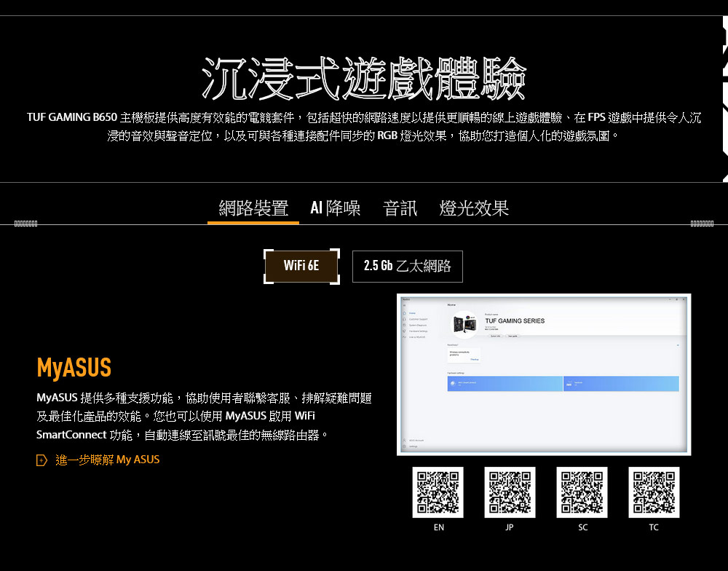Click the TC QR code
The height and width of the screenshot is (571, 728).
pyautogui.click(x=654, y=492)
